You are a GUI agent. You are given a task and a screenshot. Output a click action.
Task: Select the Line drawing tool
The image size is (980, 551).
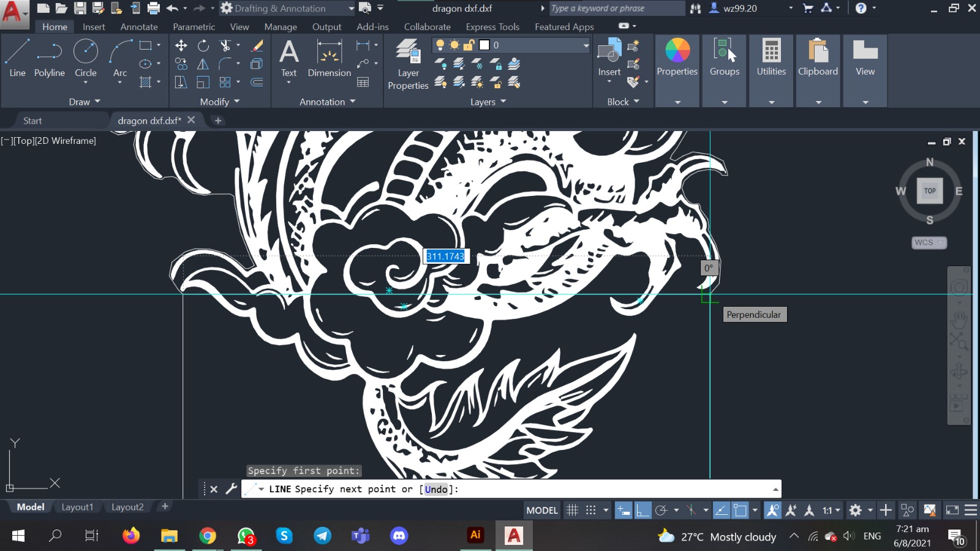(17, 58)
